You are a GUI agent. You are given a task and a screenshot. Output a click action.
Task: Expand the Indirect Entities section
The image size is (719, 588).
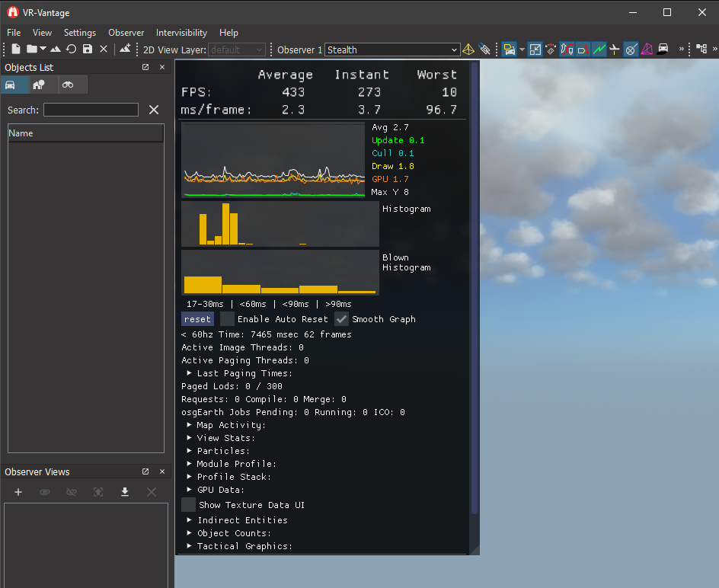tap(190, 519)
